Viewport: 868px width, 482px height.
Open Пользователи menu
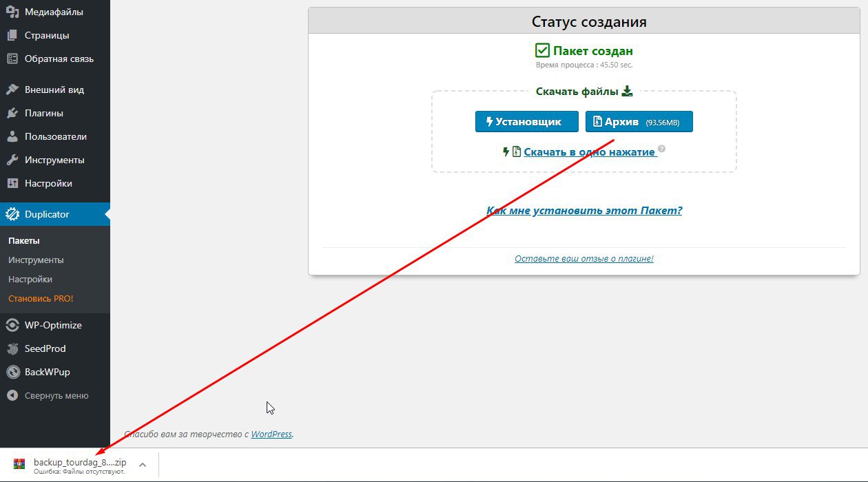pyautogui.click(x=55, y=136)
